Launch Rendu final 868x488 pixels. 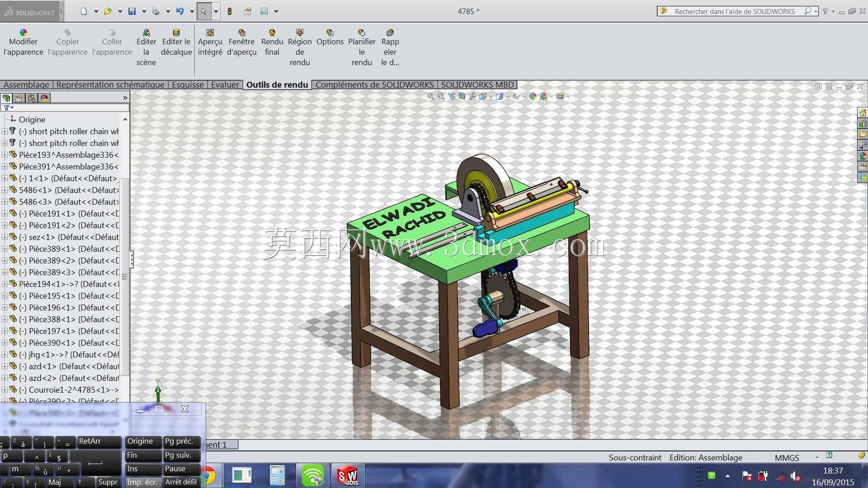point(272,42)
